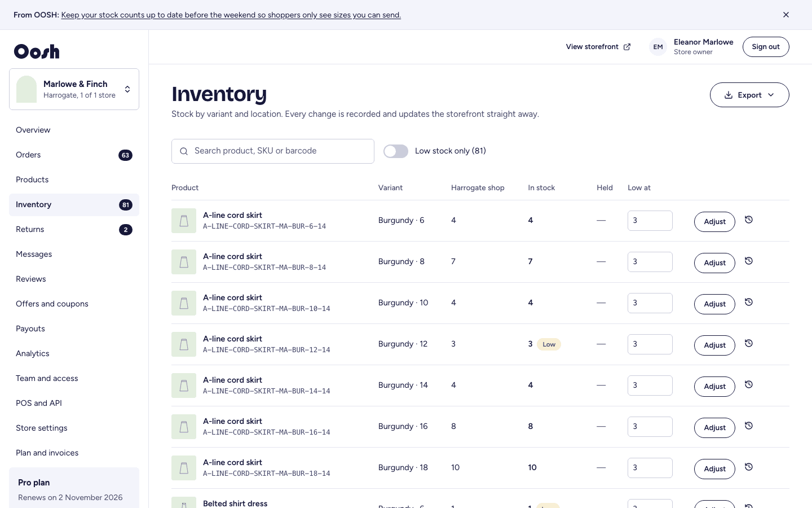This screenshot has width=812, height=508.
Task: Select the SKU A-LINE-CORD-SKIRT-MA-BUR-14-14
Action: pyautogui.click(x=267, y=391)
